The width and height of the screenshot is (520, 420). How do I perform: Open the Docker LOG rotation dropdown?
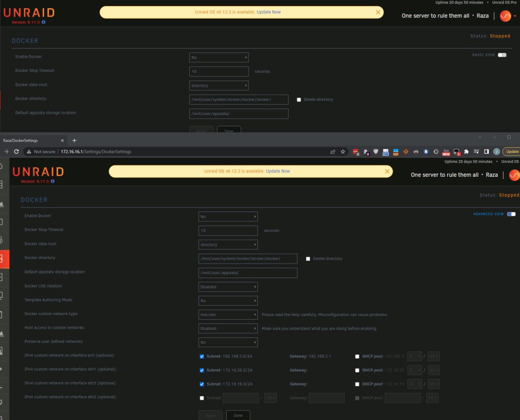[x=228, y=287]
